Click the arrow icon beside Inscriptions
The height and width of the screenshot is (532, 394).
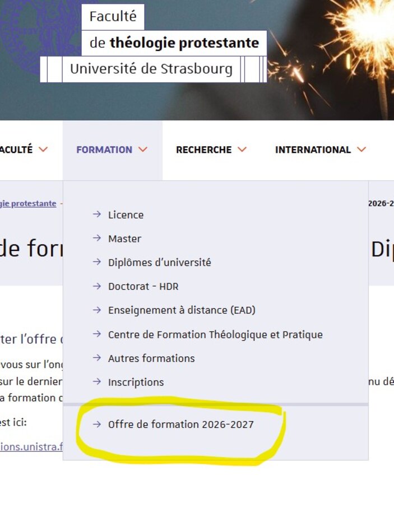[97, 382]
